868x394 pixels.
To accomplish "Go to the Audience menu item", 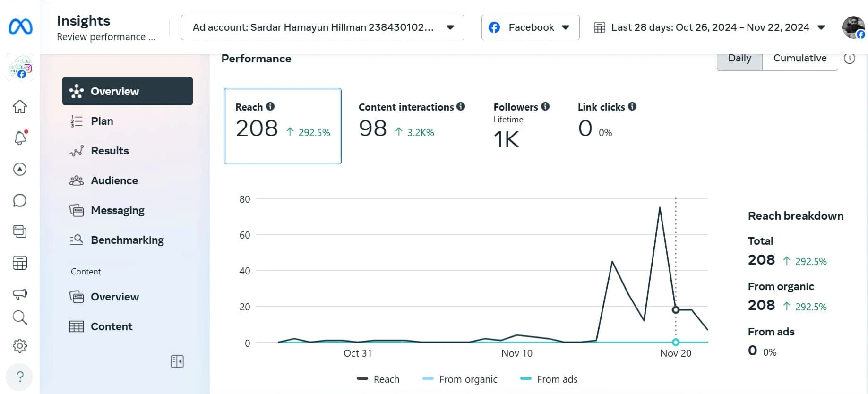I will click(x=114, y=180).
